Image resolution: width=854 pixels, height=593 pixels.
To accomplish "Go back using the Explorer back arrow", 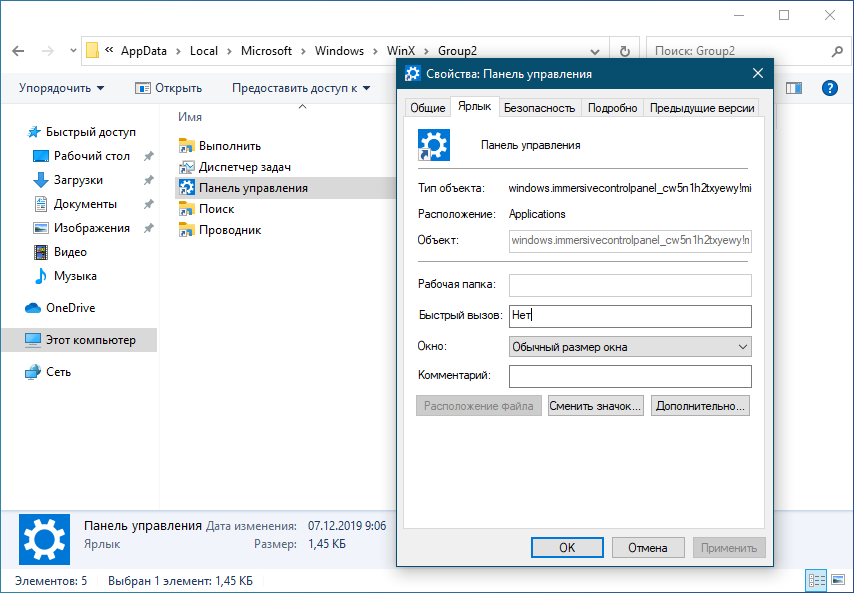I will click(19, 51).
